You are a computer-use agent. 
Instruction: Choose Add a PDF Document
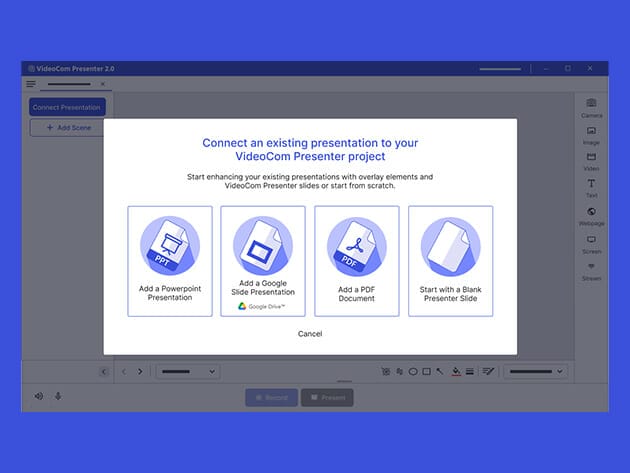point(356,261)
